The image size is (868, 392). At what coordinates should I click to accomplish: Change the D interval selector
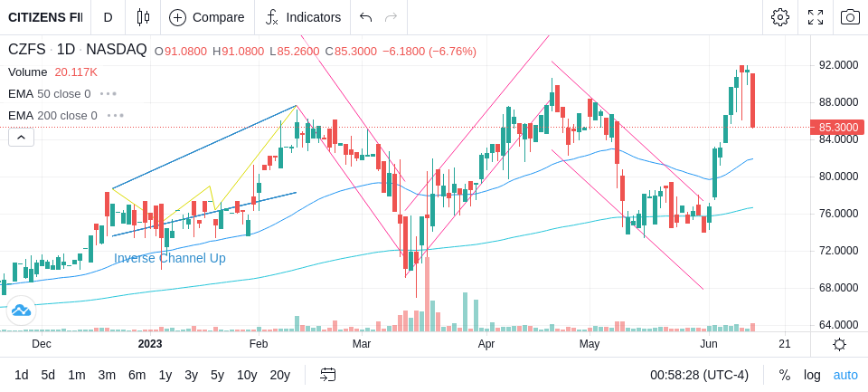tap(108, 17)
